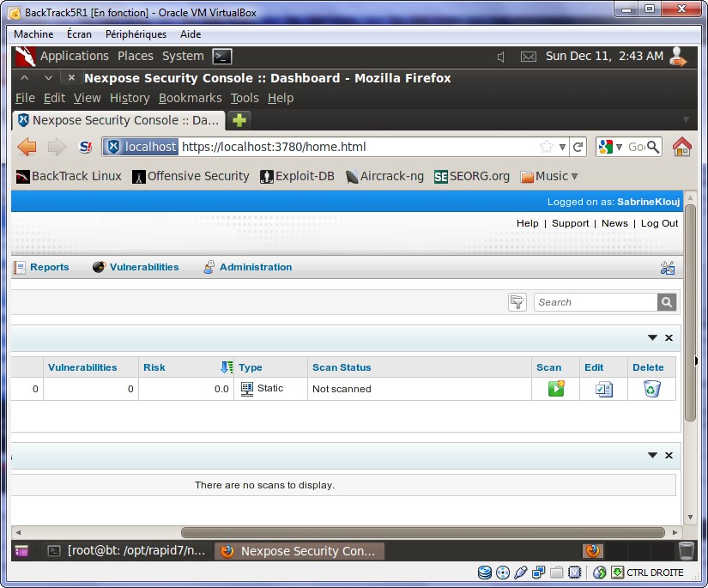The image size is (708, 588).
Task: Open the History menu
Action: coord(130,98)
